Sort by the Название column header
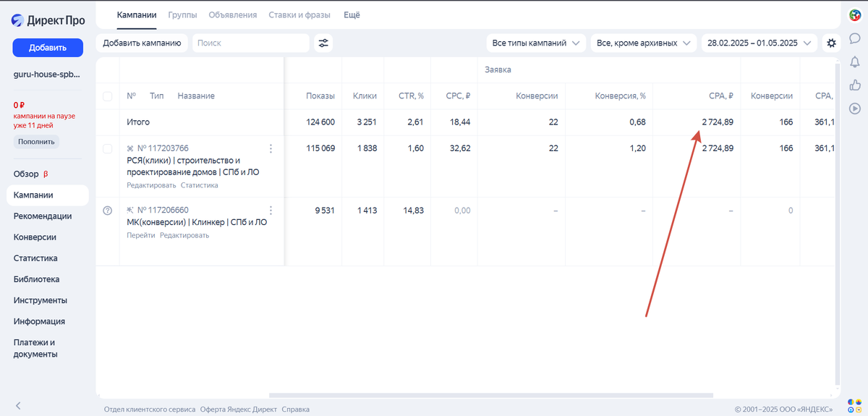868x416 pixels. click(x=196, y=96)
